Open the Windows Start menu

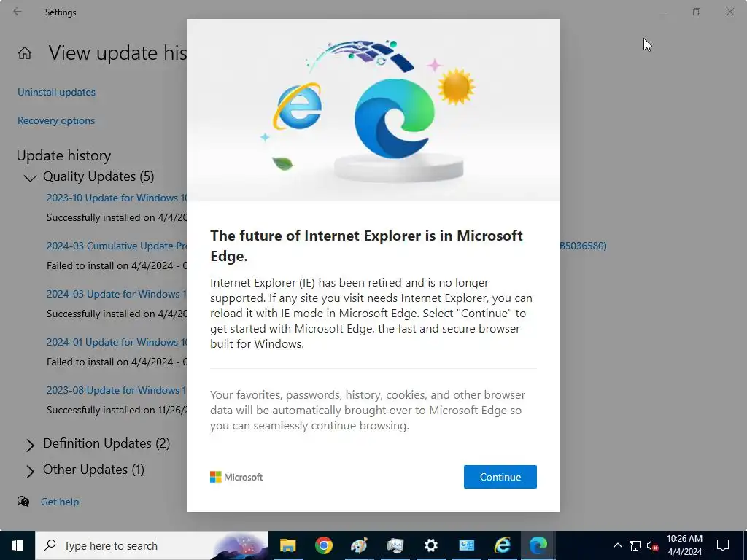point(18,545)
